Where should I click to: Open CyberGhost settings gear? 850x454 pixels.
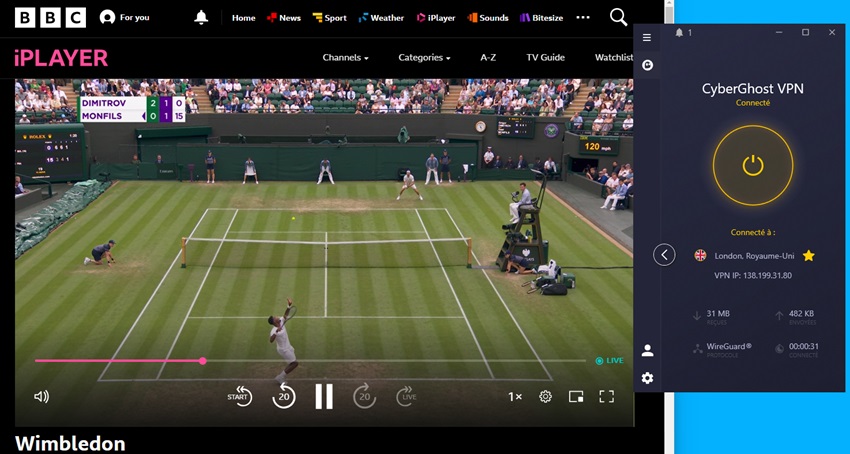click(647, 378)
